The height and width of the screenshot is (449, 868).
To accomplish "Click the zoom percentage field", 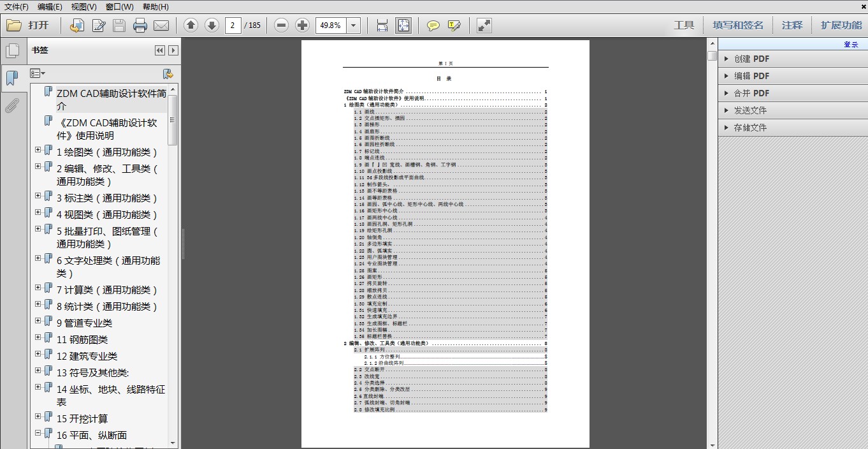I will [x=332, y=26].
